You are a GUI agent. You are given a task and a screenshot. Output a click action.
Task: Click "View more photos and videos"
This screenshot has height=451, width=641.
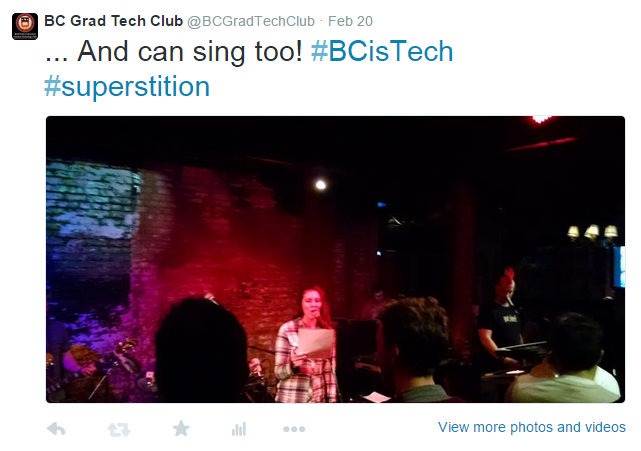532,427
